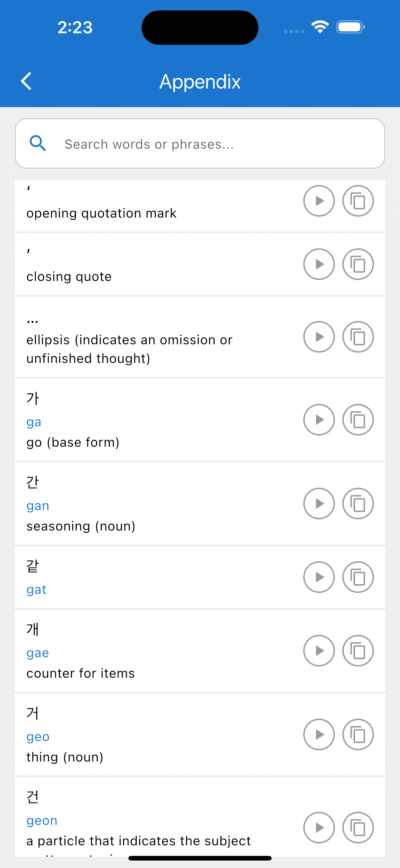Copy the 개 counter for items entry
This screenshot has height=868, width=400.
(358, 651)
